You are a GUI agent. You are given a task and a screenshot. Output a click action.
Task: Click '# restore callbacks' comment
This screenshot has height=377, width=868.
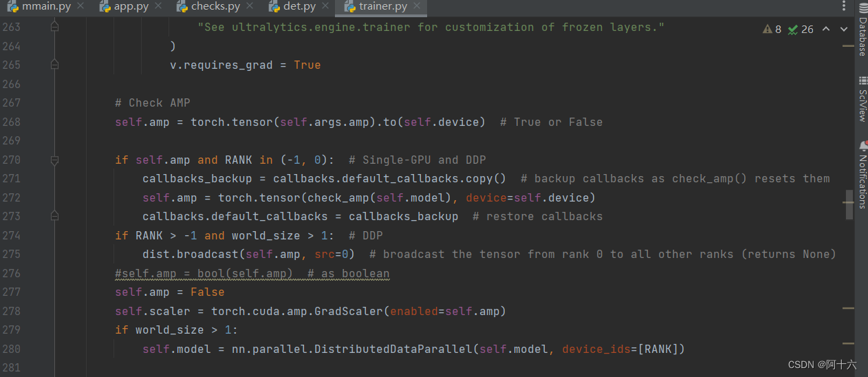point(538,216)
